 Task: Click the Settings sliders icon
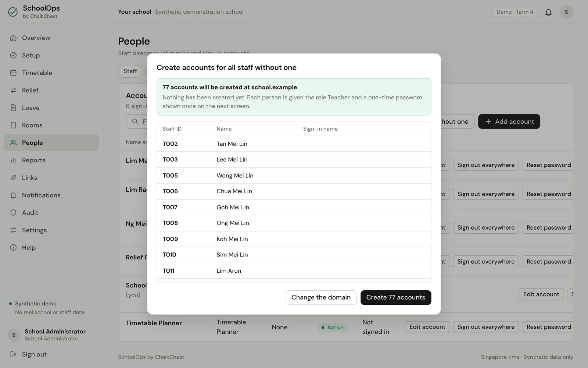point(13,230)
